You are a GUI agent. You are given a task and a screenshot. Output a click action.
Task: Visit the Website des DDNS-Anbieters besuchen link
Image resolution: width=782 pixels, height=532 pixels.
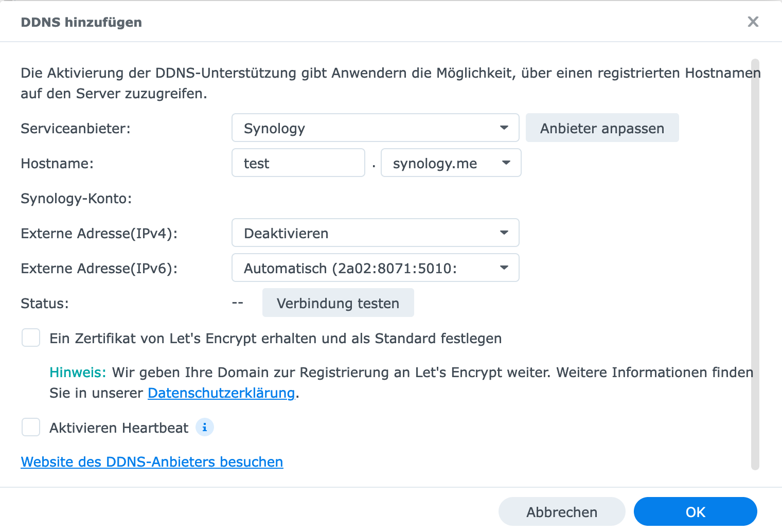pos(152,462)
